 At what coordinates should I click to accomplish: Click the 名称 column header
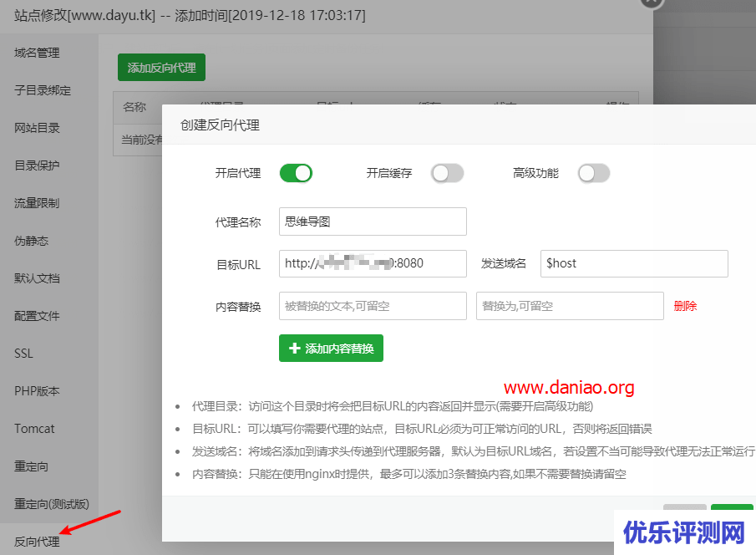134,107
